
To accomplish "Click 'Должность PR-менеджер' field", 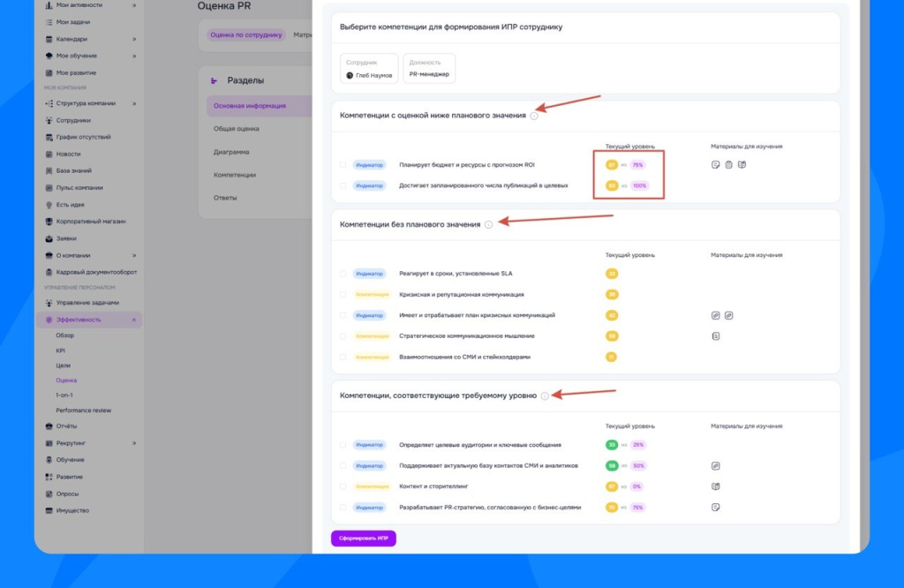I will pyautogui.click(x=429, y=69).
